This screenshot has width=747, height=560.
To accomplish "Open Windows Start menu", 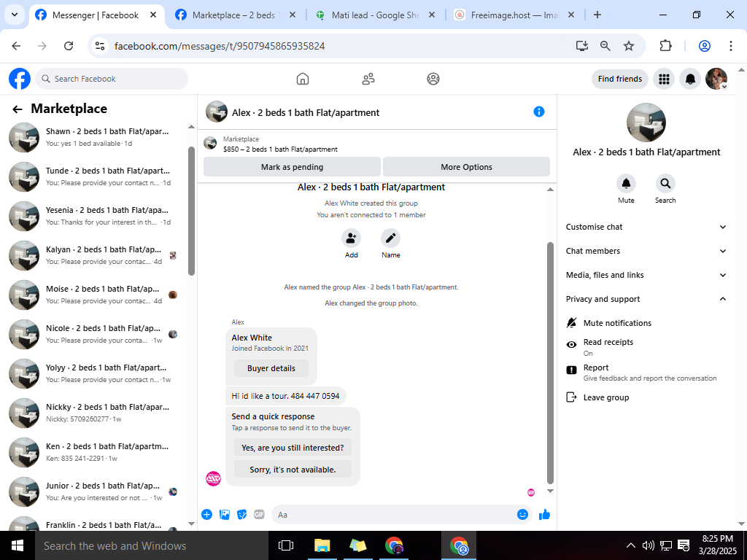I will tap(18, 545).
